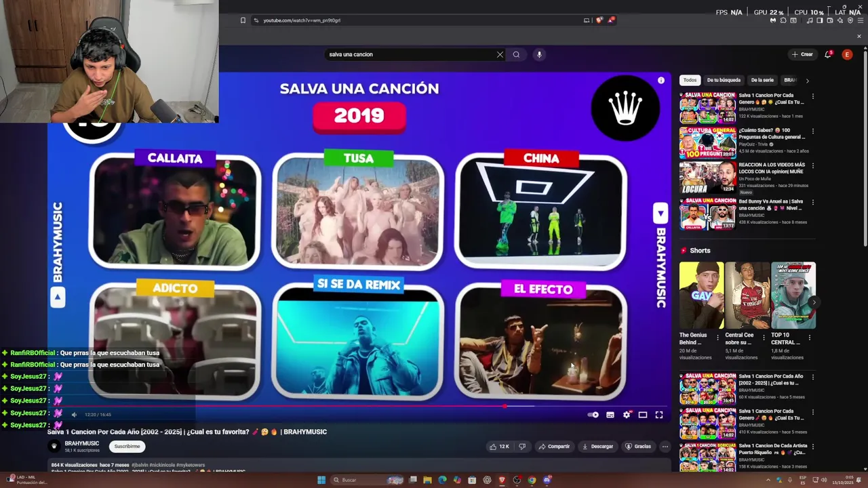Screen dimensions: 868x488
Task: Toggle subtitles in video player
Action: coord(610,415)
